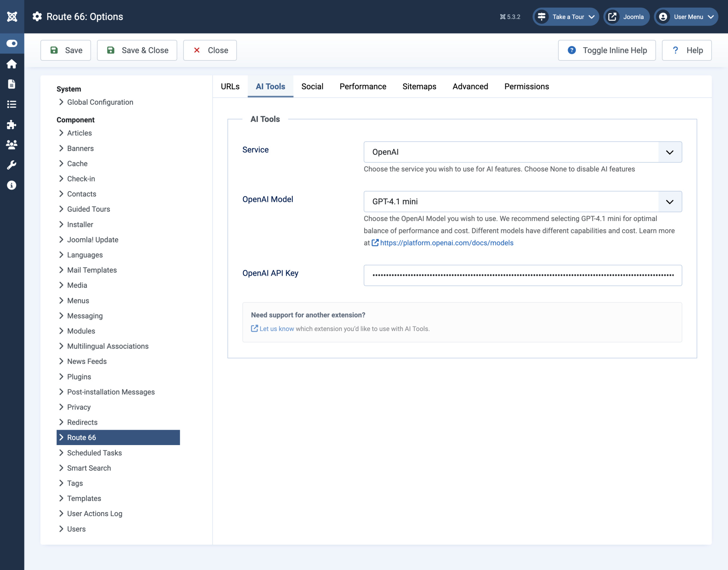The width and height of the screenshot is (728, 570).
Task: Open the OpenAI Model dropdown
Action: [523, 201]
